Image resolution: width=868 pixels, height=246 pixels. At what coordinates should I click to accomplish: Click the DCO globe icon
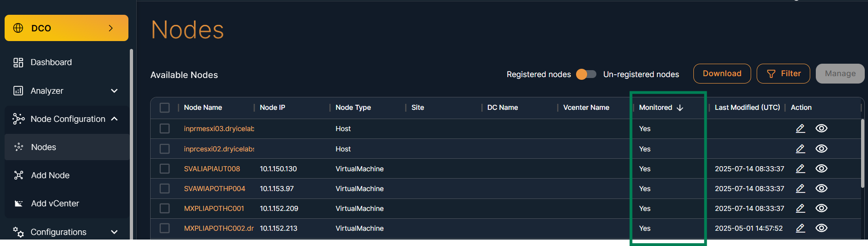click(x=18, y=28)
